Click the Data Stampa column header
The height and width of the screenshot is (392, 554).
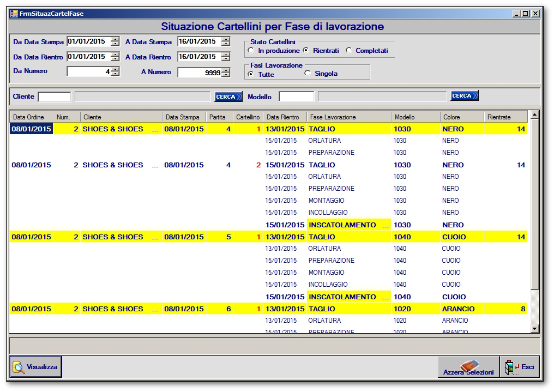(x=184, y=117)
